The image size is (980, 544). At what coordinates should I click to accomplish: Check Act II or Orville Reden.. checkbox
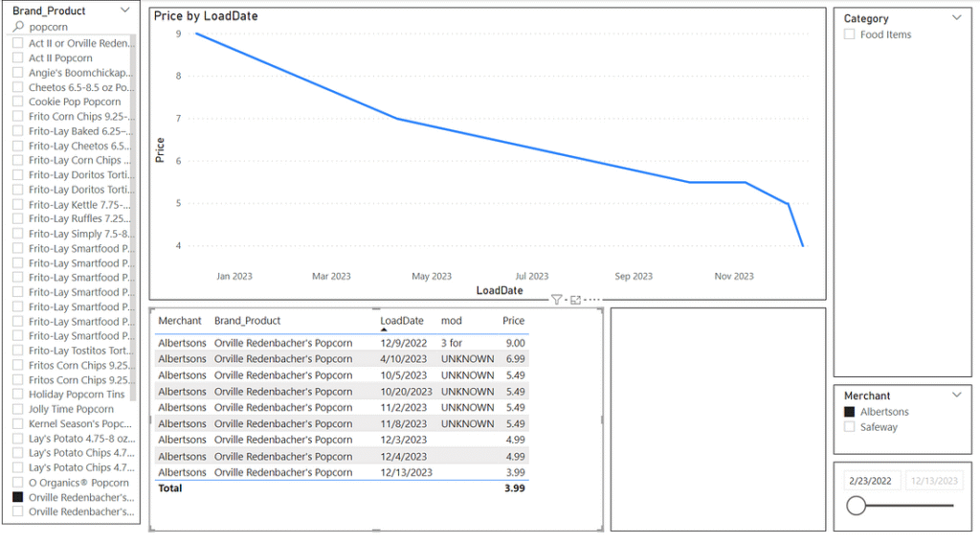[17, 43]
